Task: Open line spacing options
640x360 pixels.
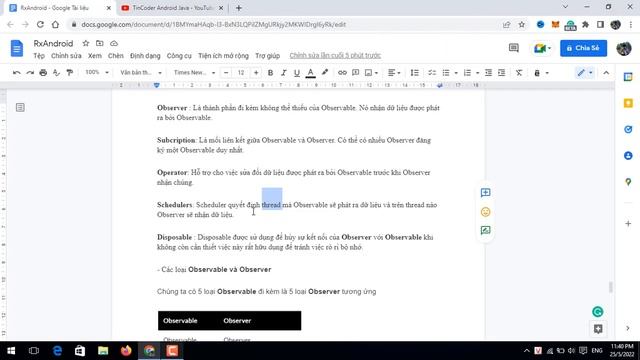Action: tap(415, 73)
